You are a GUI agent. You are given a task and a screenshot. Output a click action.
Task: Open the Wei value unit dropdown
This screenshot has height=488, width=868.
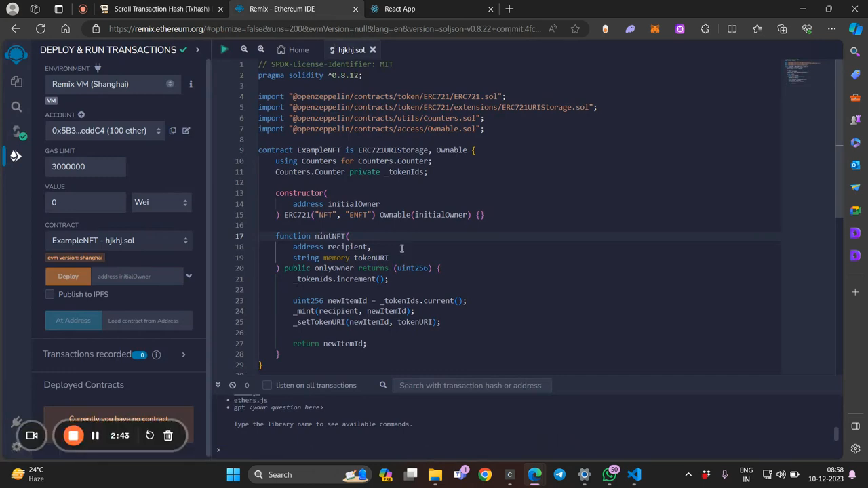(x=161, y=202)
